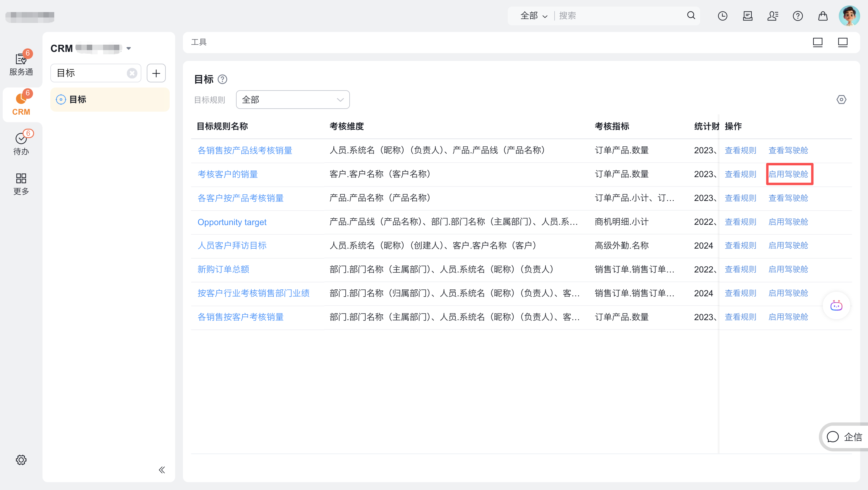The image size is (868, 490).
Task: Open the 全部 target rule dropdown
Action: 292,100
